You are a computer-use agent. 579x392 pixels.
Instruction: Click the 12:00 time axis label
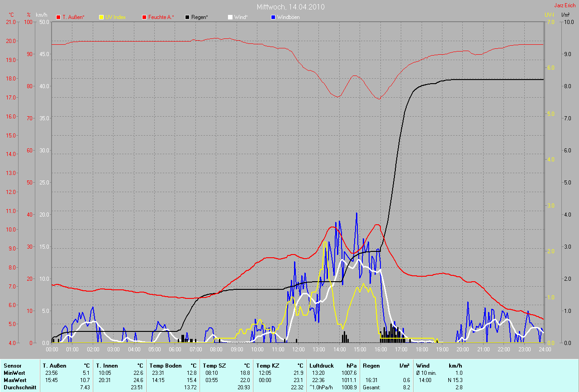(299, 349)
